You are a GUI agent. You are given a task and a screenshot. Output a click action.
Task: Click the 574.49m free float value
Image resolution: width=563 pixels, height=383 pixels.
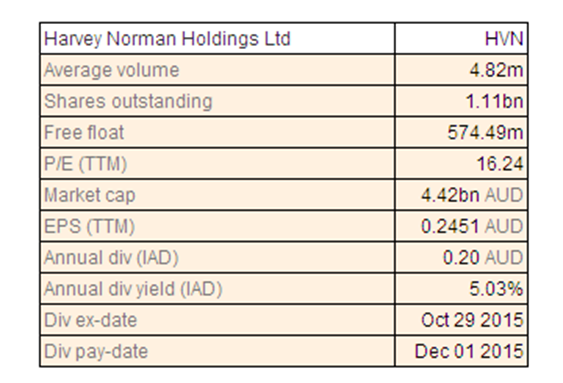coord(485,132)
